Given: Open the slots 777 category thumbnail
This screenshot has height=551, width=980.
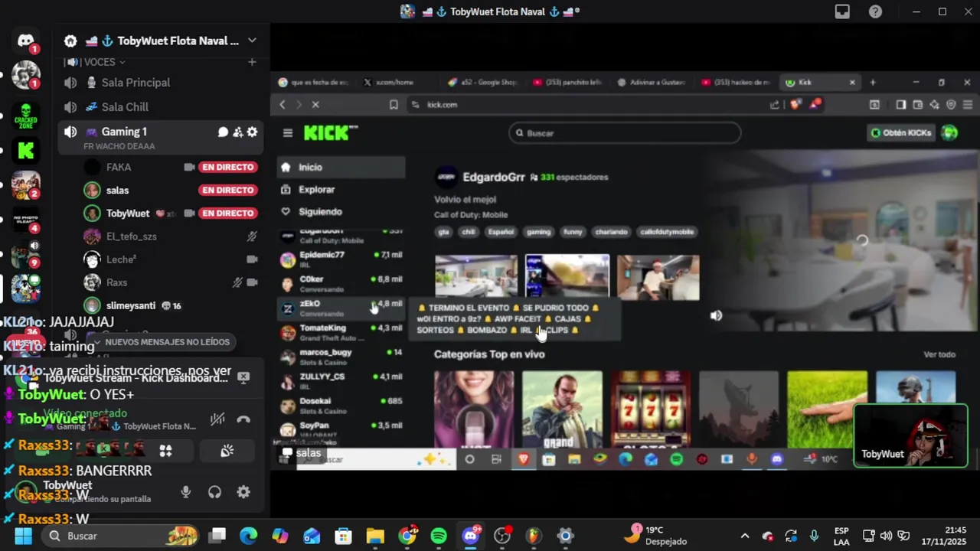Looking at the screenshot, I should point(651,409).
